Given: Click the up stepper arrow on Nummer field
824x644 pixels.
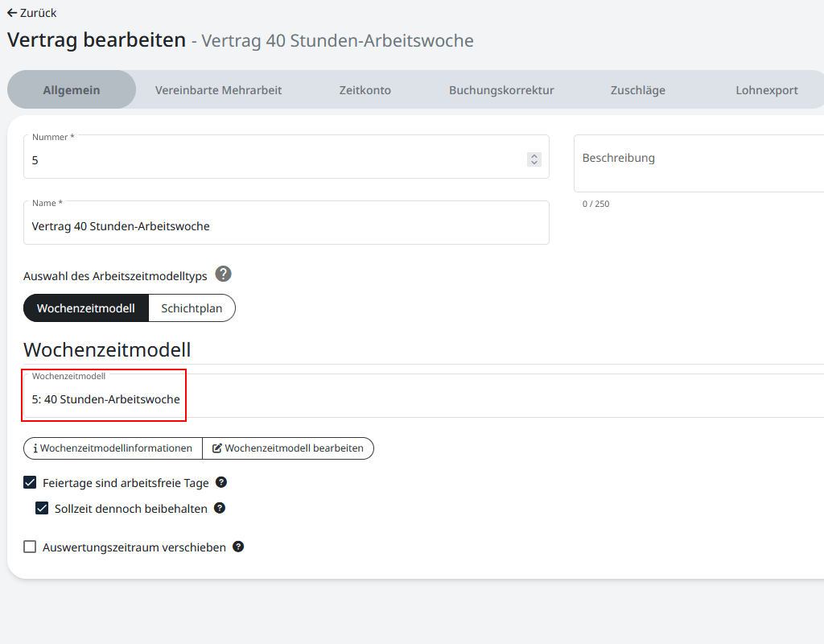Looking at the screenshot, I should click(534, 155).
